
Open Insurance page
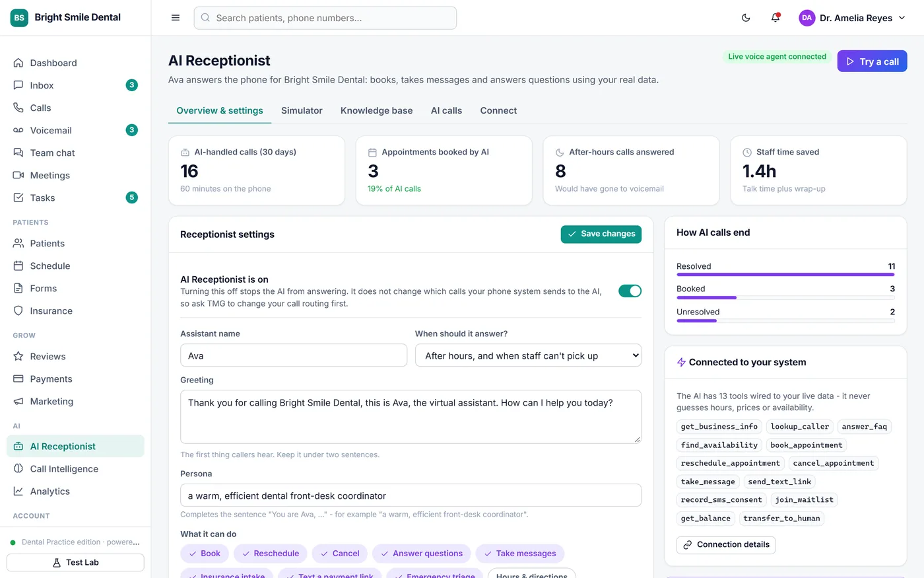pyautogui.click(x=75, y=310)
